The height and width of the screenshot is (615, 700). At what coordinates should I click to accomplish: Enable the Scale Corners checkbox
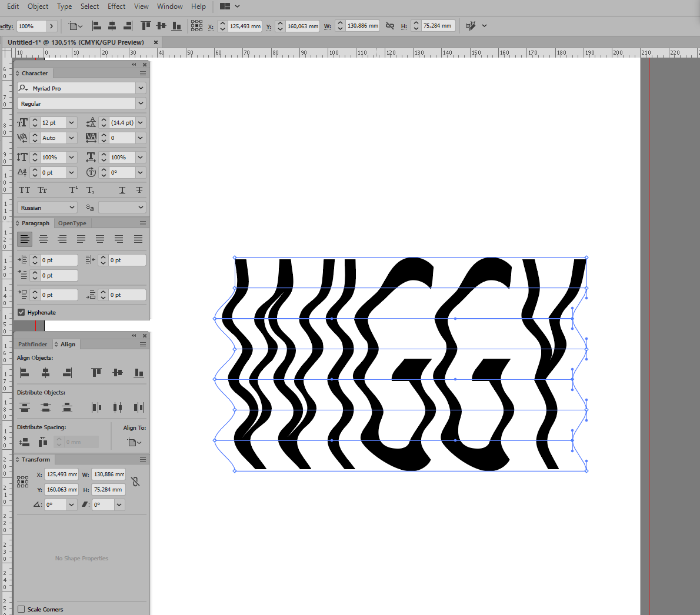tap(21, 609)
